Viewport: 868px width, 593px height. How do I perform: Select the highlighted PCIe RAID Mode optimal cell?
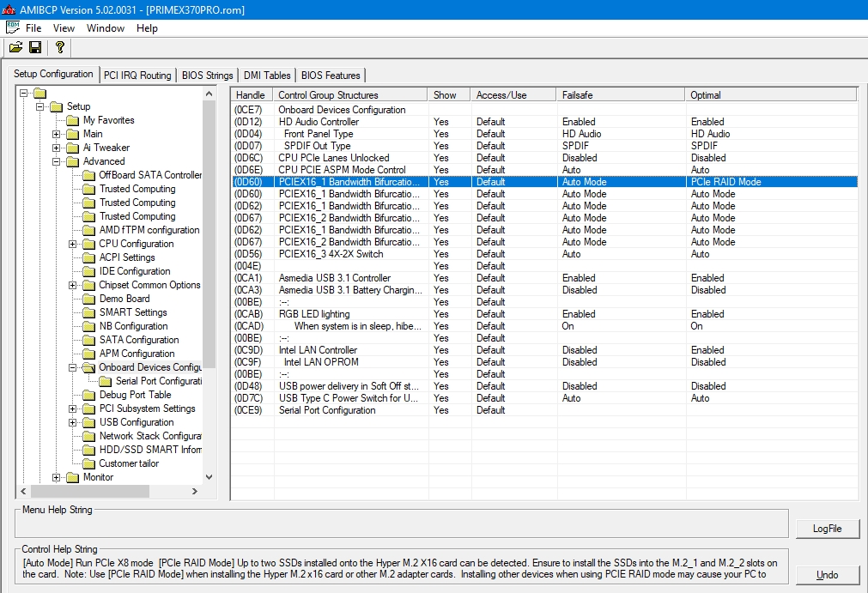coord(772,182)
